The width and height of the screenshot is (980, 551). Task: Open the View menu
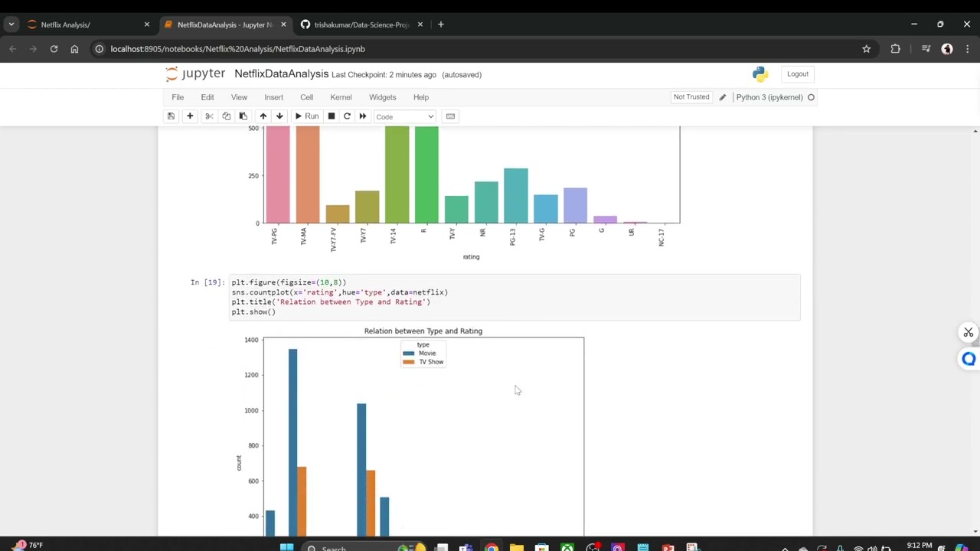pyautogui.click(x=239, y=97)
